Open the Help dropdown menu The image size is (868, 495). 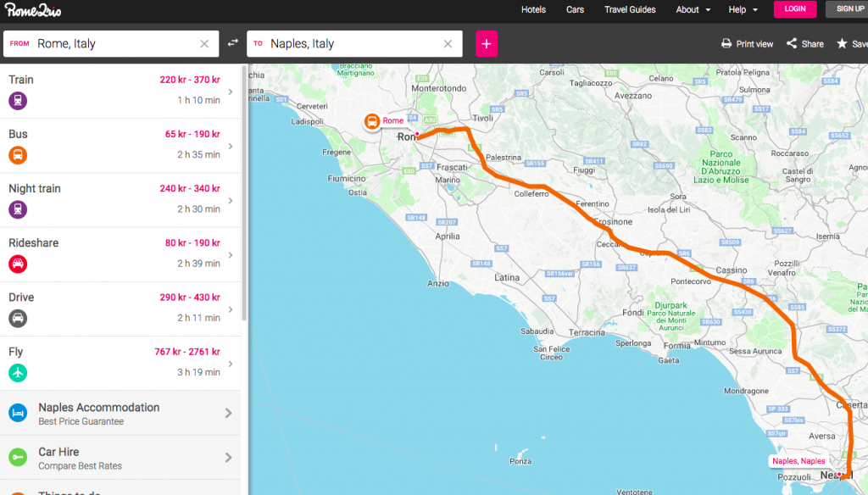point(743,9)
